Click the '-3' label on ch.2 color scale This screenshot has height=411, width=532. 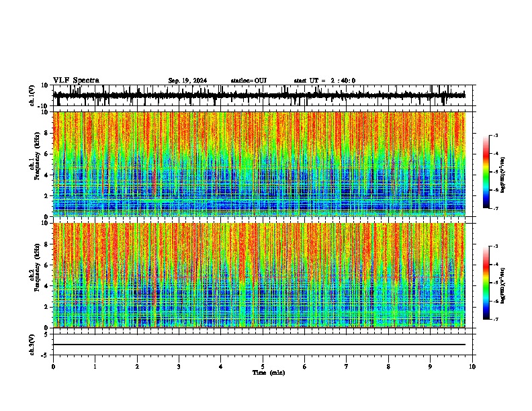pyautogui.click(x=495, y=246)
